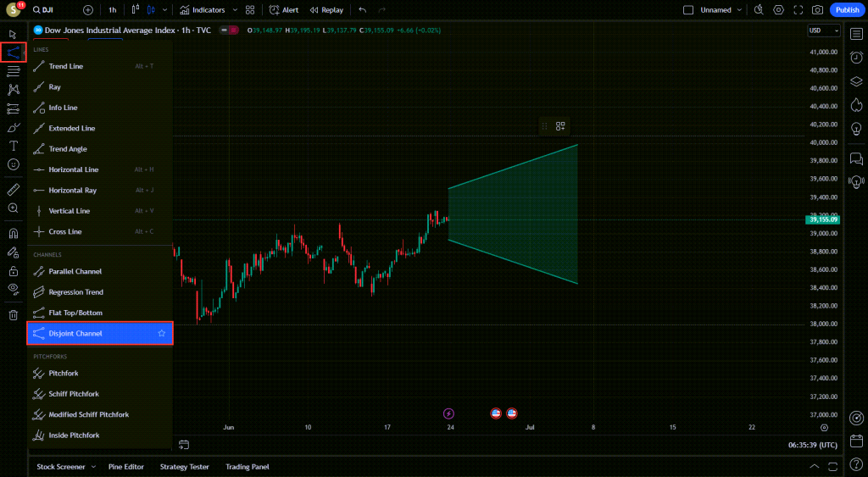
Task: Click the add symbol compare plus icon
Action: tap(88, 10)
